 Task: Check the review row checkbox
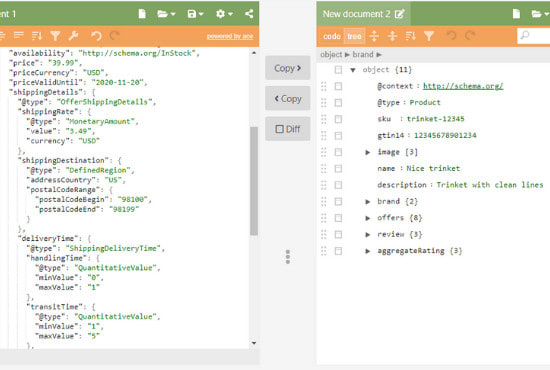point(338,235)
